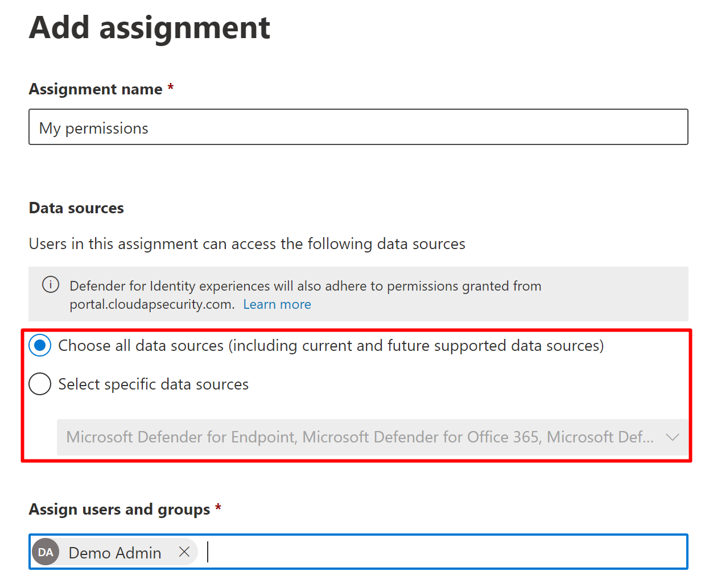
Task: Click the 'Assign users and groups' label
Action: [119, 510]
